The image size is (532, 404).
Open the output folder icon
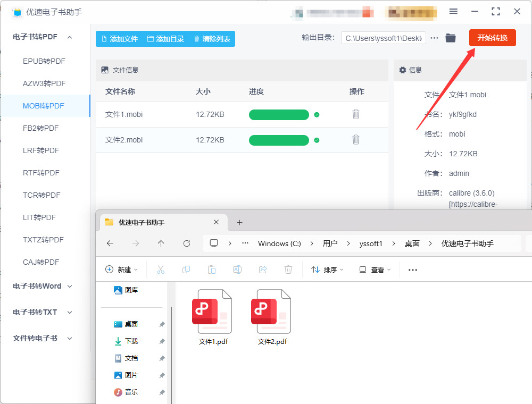pyautogui.click(x=451, y=38)
